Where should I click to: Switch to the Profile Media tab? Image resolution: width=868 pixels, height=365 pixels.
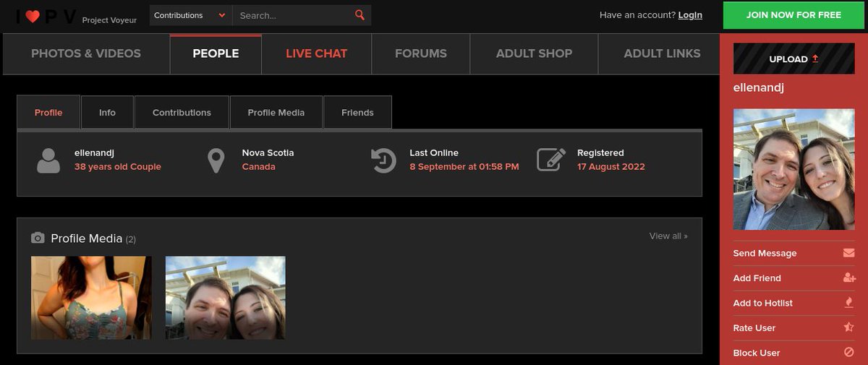tap(276, 112)
